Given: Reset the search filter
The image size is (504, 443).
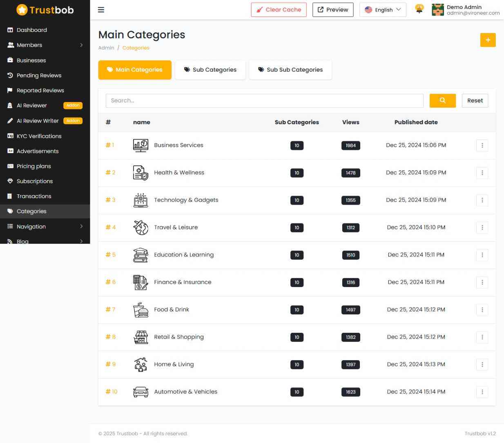Looking at the screenshot, I should point(475,100).
